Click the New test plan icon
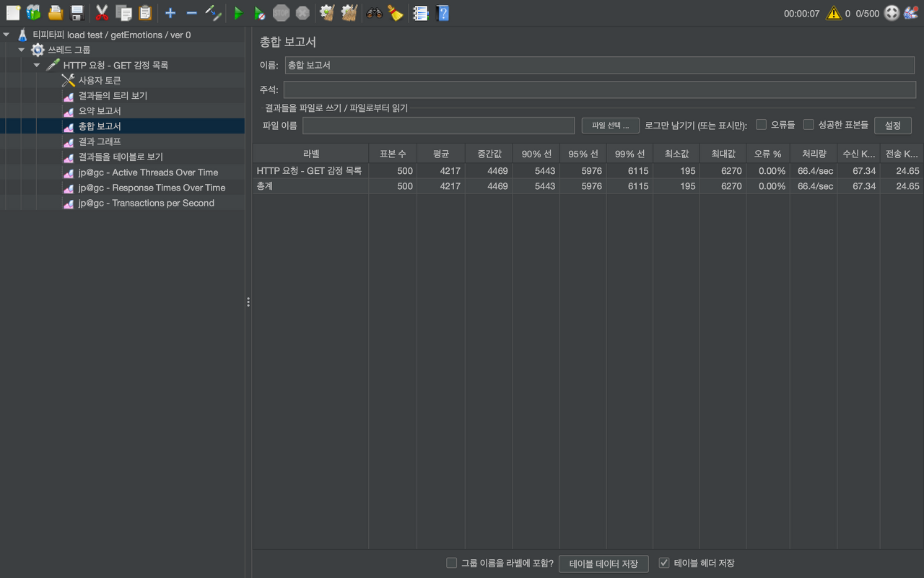924x578 pixels. coord(13,12)
